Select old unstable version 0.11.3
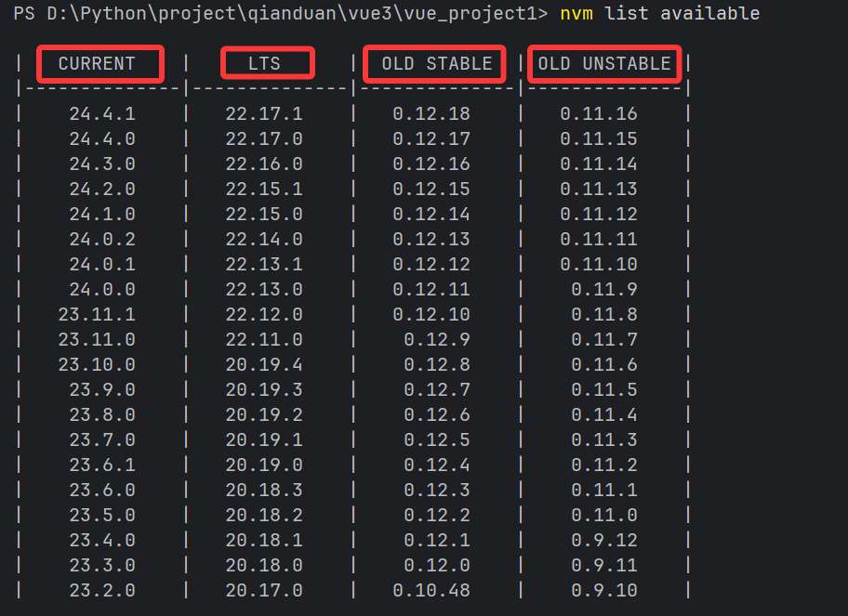Viewport: 848px width, 616px height. click(x=604, y=439)
